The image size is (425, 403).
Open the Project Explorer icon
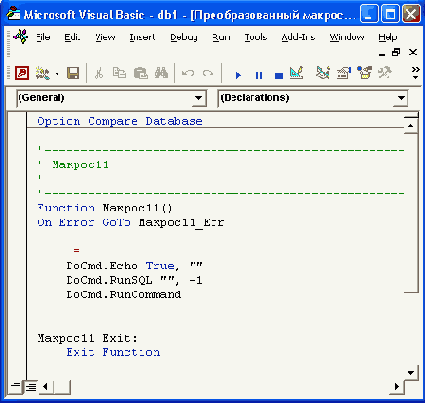(323, 73)
